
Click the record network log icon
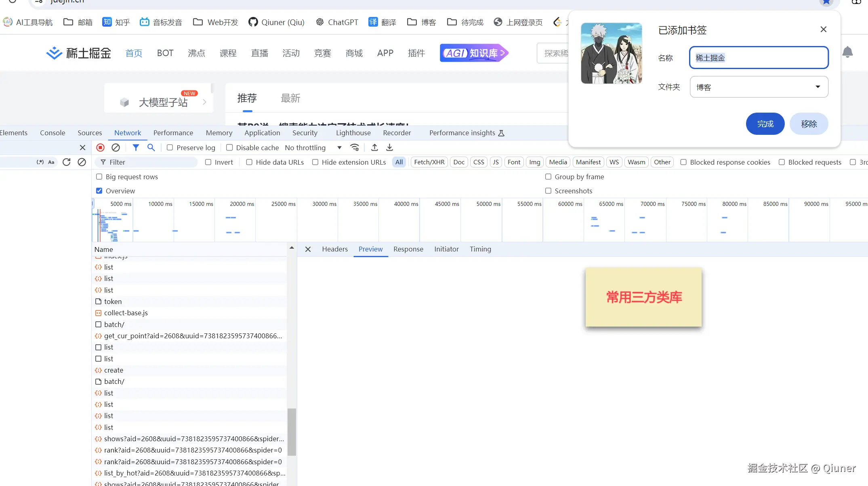pyautogui.click(x=101, y=148)
